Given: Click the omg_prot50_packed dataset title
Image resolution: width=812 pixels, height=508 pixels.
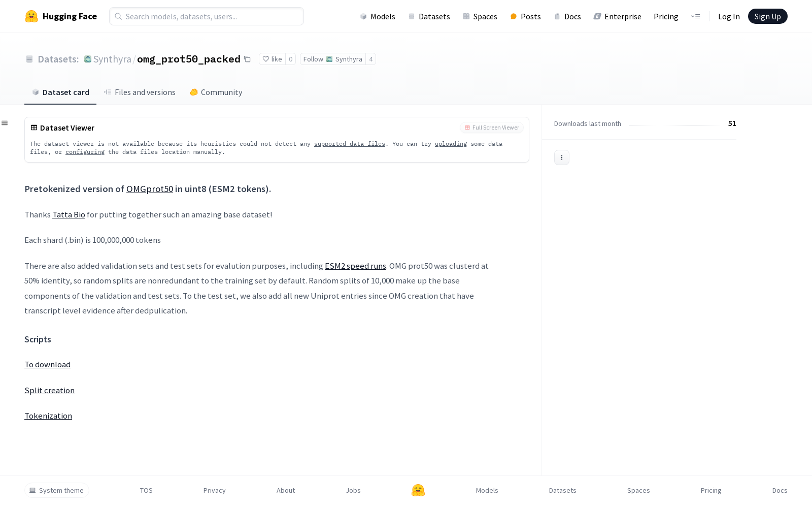Looking at the screenshot, I should pos(189,59).
